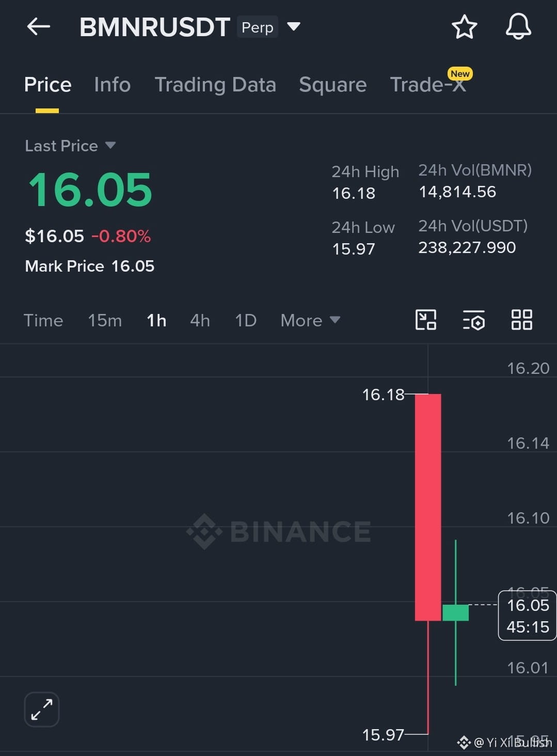Viewport: 557px width, 756px height.
Task: Expand the Last Price dropdown
Action: 110,146
